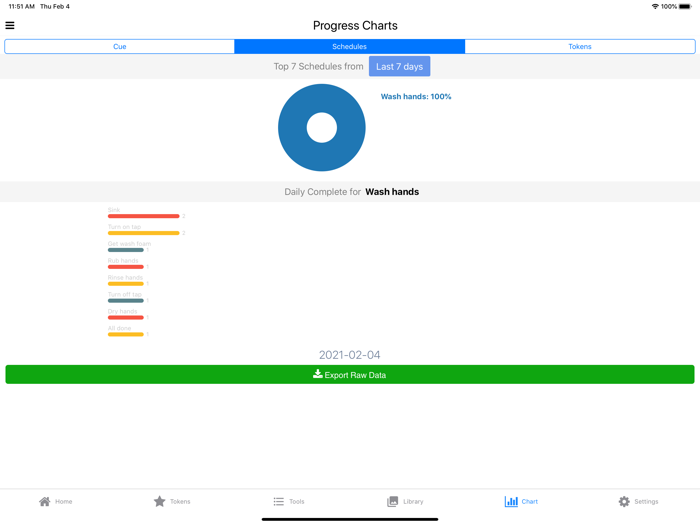Image resolution: width=700 pixels, height=525 pixels.
Task: Select the Chart bar-graph icon tab
Action: click(x=511, y=501)
